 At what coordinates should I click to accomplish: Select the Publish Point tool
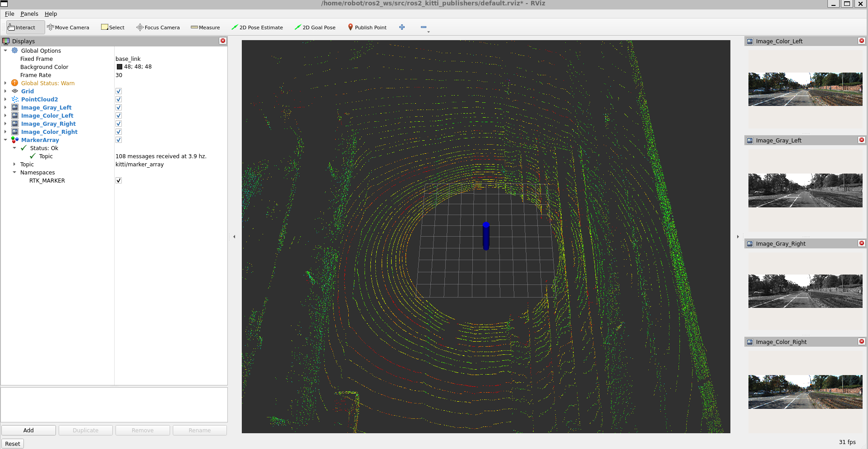pyautogui.click(x=367, y=27)
